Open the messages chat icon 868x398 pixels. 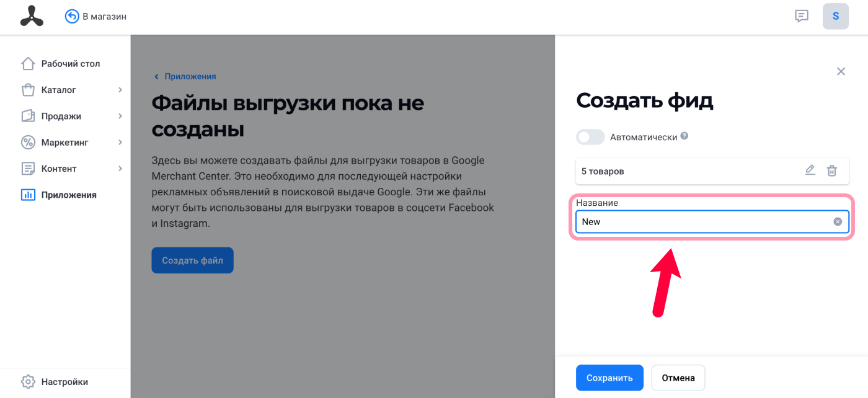tap(802, 16)
